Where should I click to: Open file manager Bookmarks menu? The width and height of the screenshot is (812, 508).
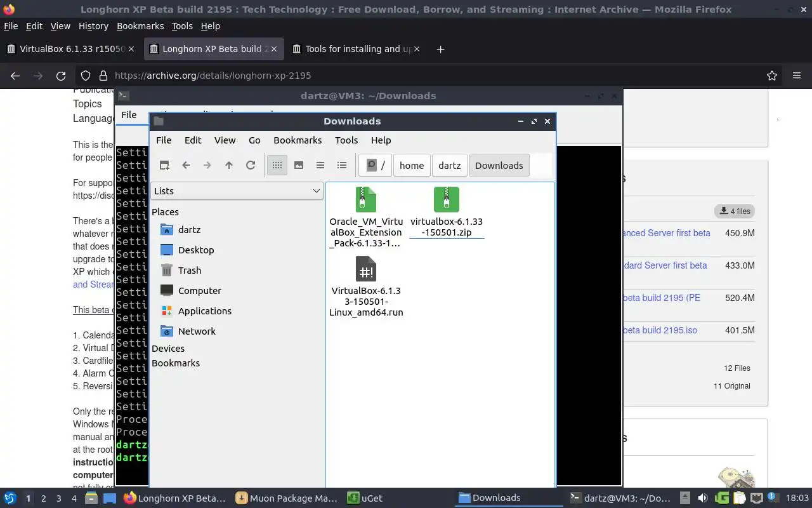click(298, 140)
